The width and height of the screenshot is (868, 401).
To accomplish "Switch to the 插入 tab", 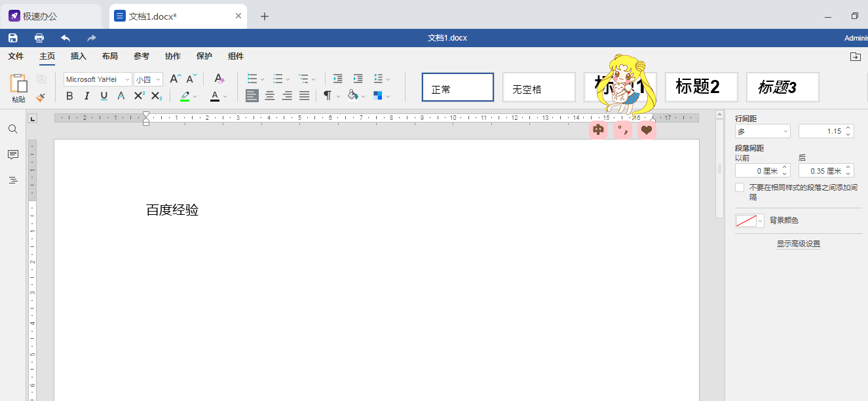I will point(79,56).
